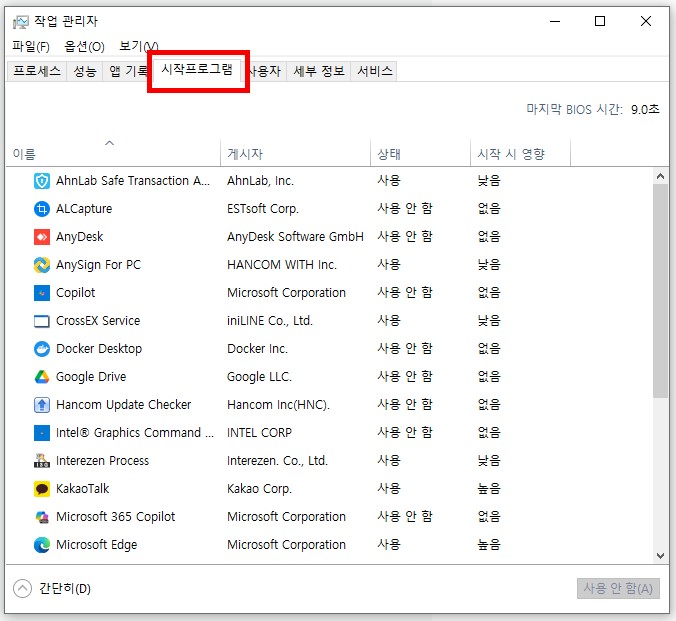676x621 pixels.
Task: Click the ALCapture app icon
Action: pos(42,209)
